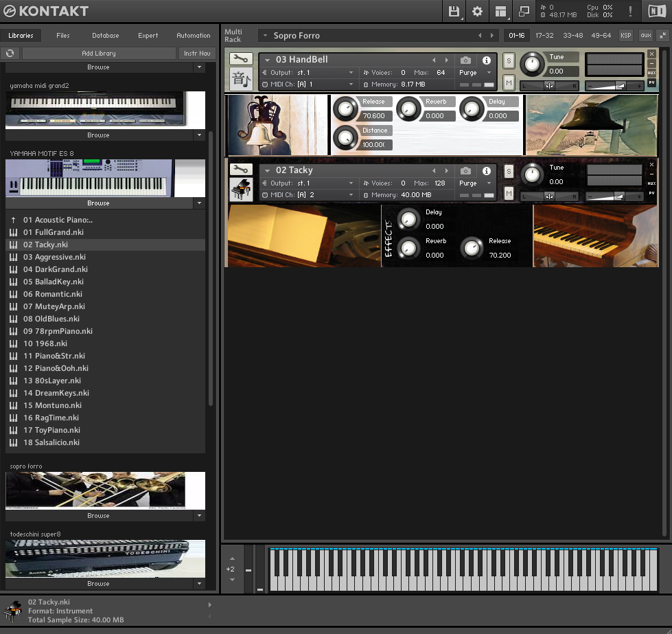The image size is (672, 634).
Task: Toggle the aux panel in rack header
Action: (646, 36)
